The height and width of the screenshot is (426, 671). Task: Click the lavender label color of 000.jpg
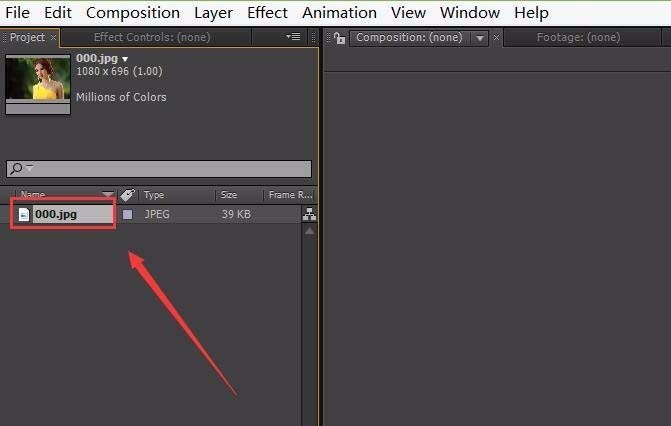click(x=128, y=214)
